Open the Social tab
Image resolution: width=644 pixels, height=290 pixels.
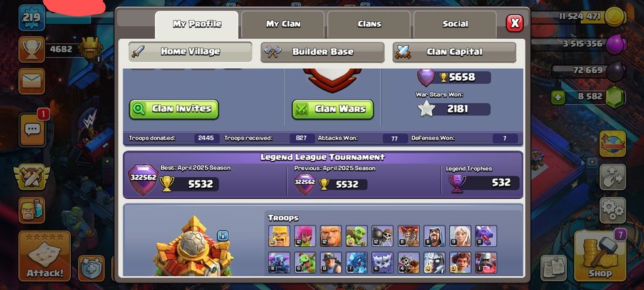click(x=455, y=24)
